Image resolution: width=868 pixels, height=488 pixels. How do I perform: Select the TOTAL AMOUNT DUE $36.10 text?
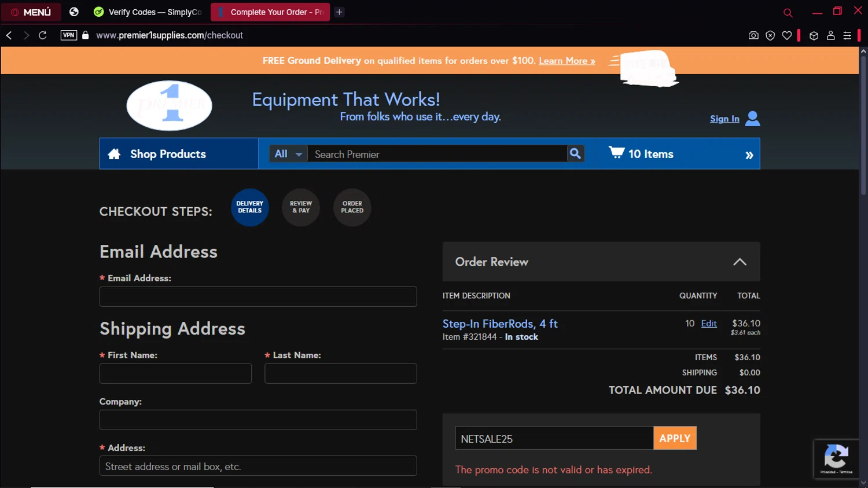pyautogui.click(x=685, y=390)
